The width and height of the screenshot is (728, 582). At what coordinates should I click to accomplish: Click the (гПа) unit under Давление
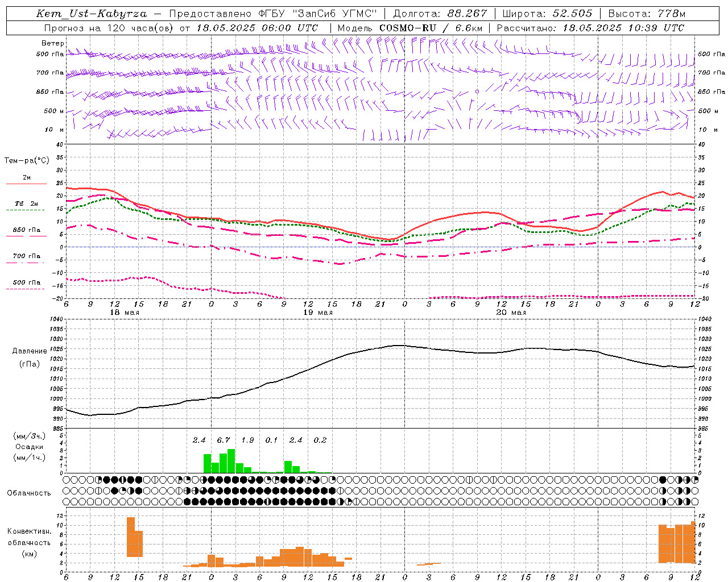(30, 364)
